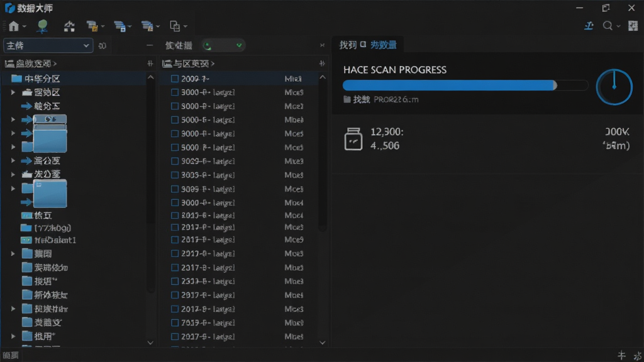Select the top folder row in the tree panel
This screenshot has height=362, width=644.
coord(74,79)
